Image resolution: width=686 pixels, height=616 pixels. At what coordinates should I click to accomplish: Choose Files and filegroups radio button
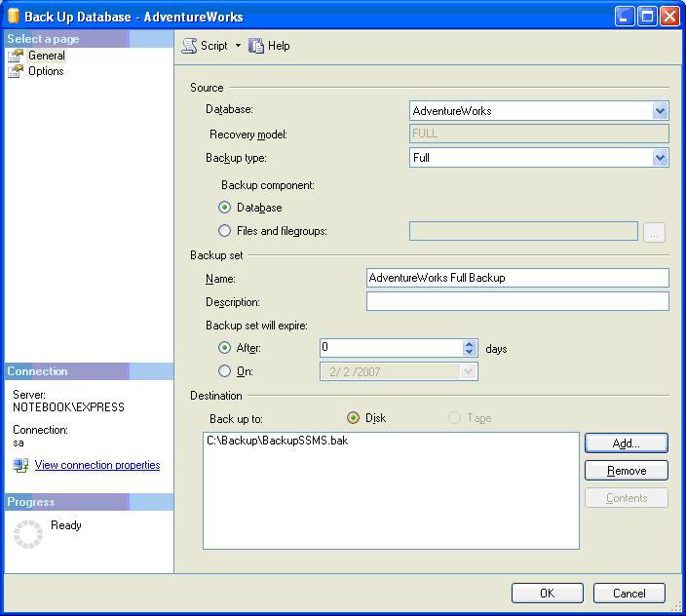(226, 231)
